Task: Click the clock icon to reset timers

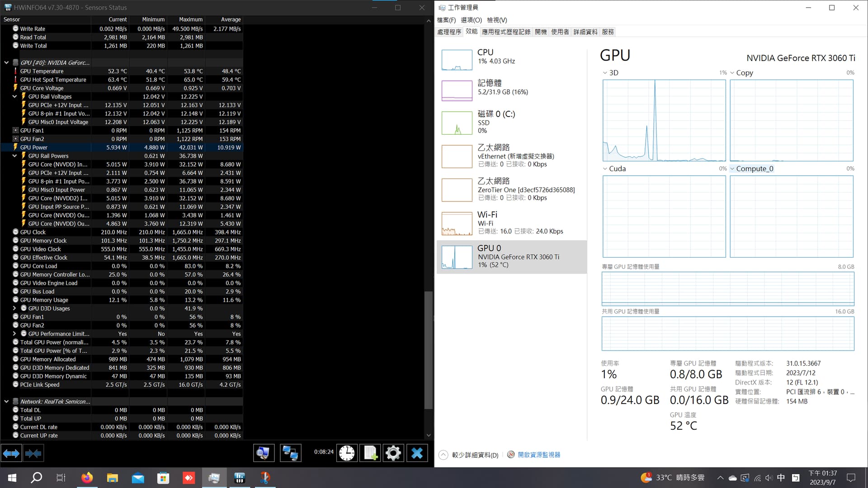Action: 347,453
